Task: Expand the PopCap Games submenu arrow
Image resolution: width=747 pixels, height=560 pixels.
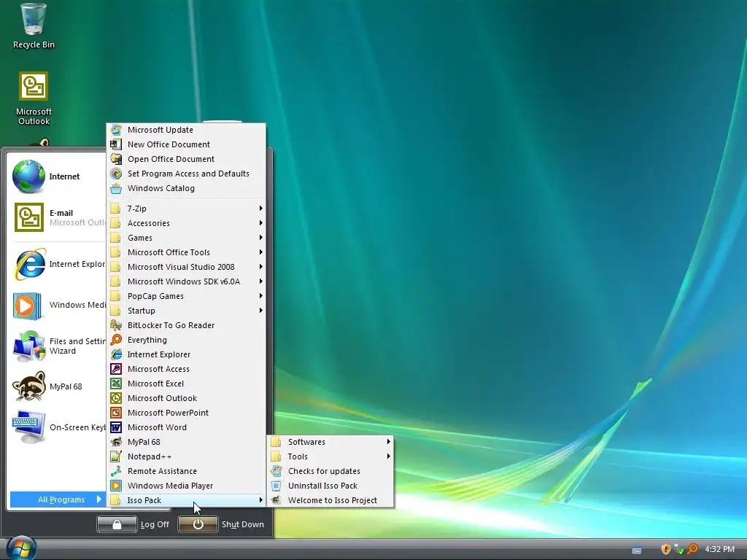Action: click(x=260, y=296)
